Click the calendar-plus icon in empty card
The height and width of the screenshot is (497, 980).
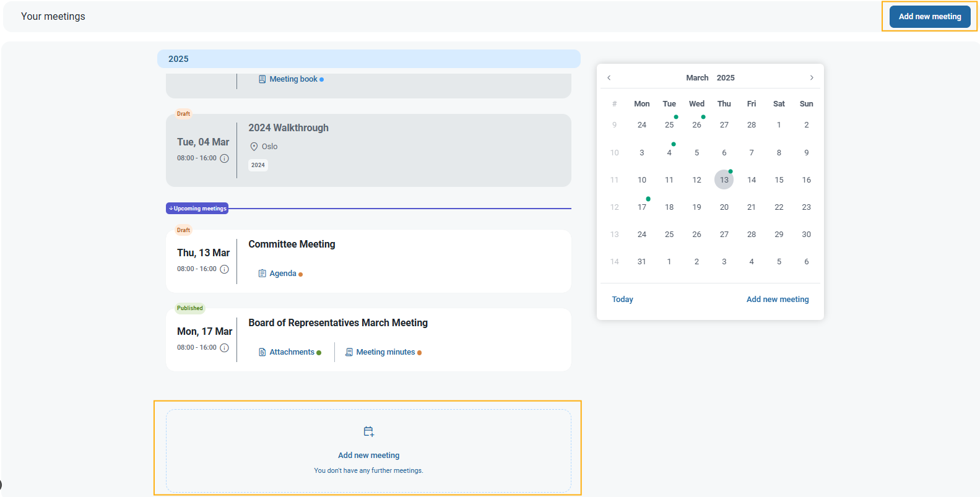click(x=369, y=431)
